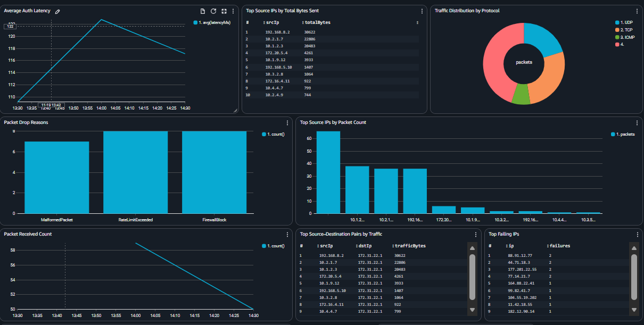This screenshot has height=325, width=644.
Task: Click document icon on Average Auth Latency
Action: pos(203,11)
